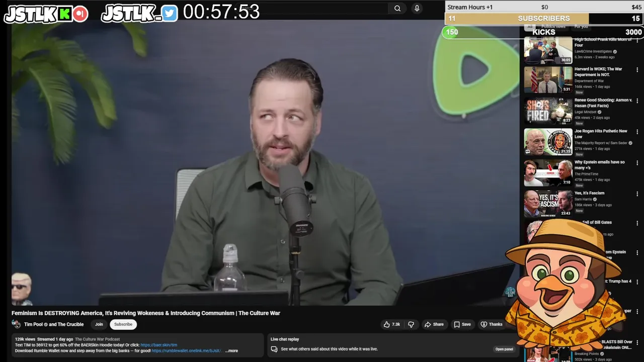Image resolution: width=644 pixels, height=362 pixels.
Task: Click channel name 'Legal Mindset'
Action: (x=587, y=112)
